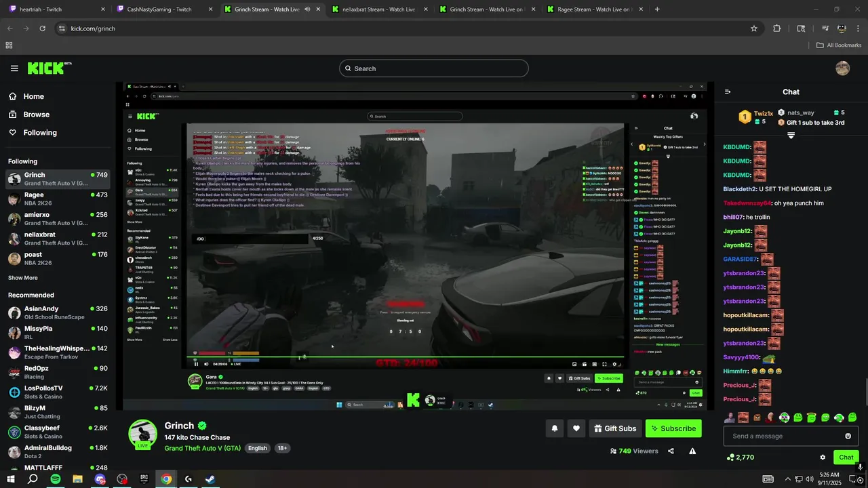868x488 pixels.
Task: Open a new browser tab
Action: coord(657,9)
